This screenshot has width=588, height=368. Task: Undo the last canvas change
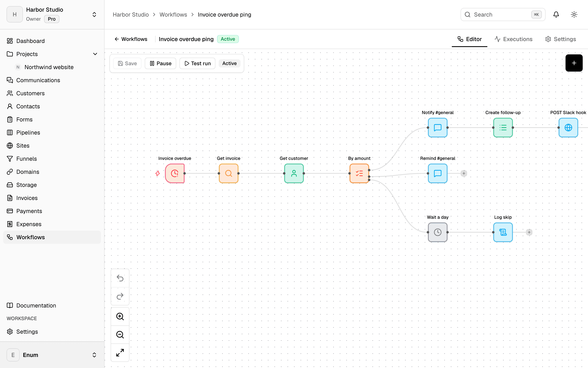coord(120,278)
